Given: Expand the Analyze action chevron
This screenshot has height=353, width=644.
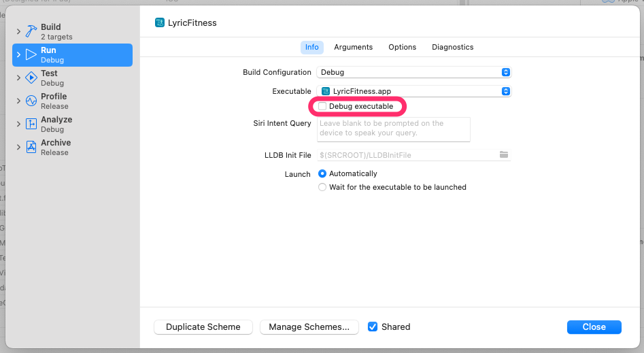Looking at the screenshot, I should coord(18,124).
